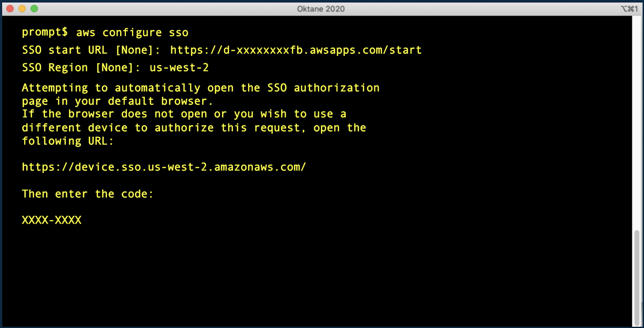Open the device.sso.us-west-2.amazonaws.com URL
Viewport: 644px width, 328px height.
[x=163, y=167]
